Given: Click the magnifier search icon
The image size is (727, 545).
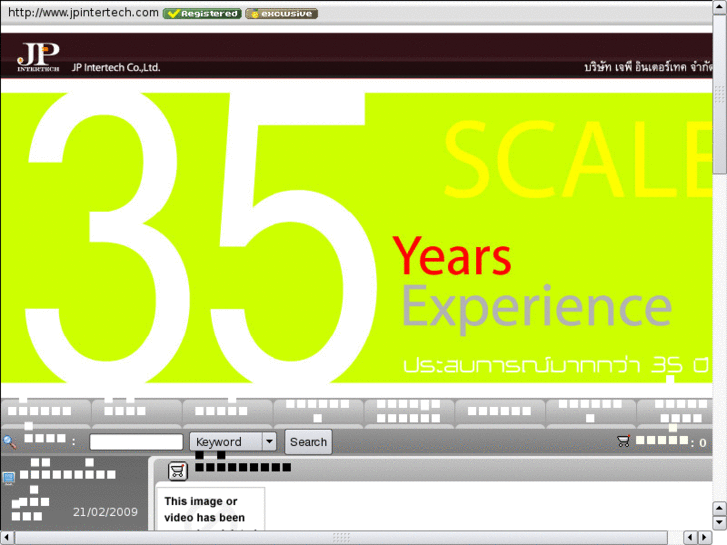Looking at the screenshot, I should click(x=9, y=442).
